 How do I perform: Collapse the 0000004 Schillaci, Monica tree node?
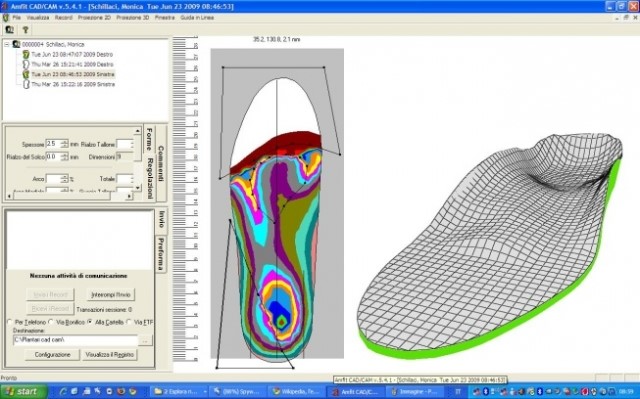(7, 44)
